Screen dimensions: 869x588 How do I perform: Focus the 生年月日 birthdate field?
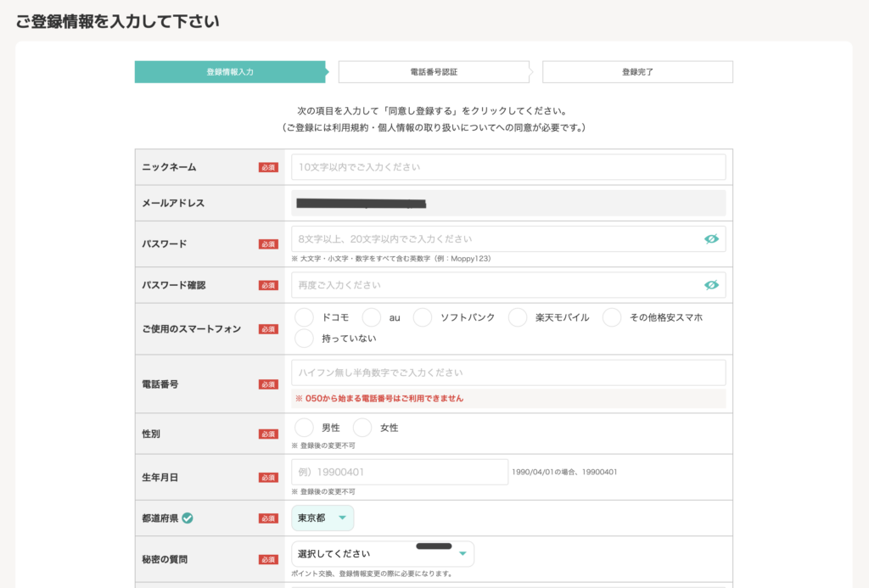click(x=399, y=472)
